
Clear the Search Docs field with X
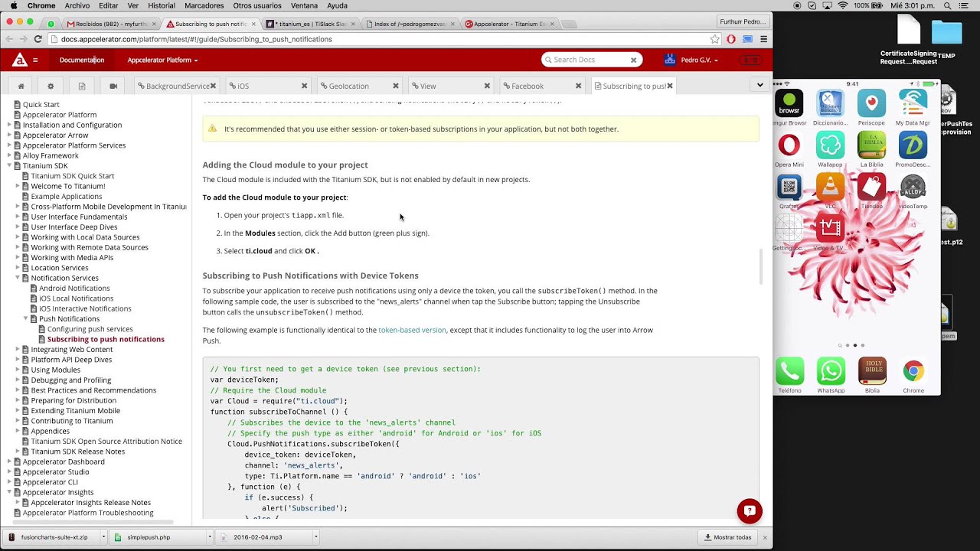[633, 60]
